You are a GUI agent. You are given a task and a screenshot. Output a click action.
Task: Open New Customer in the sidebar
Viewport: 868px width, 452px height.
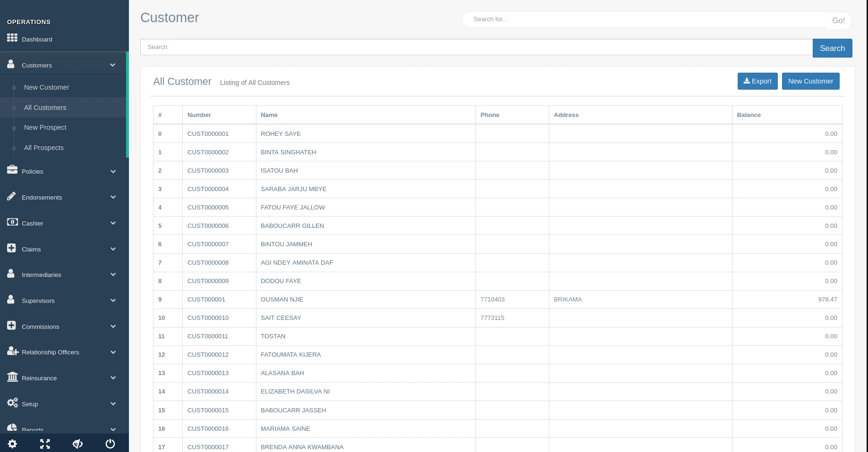(x=46, y=87)
